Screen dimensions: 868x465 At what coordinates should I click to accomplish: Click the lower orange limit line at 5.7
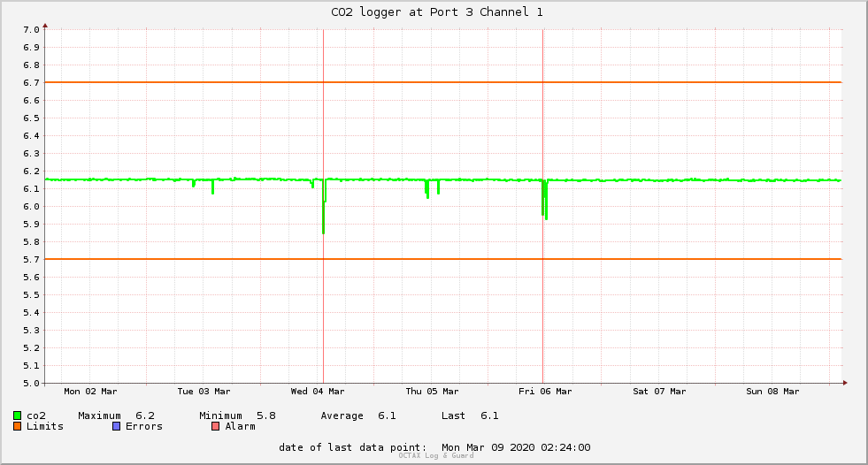[443, 259]
